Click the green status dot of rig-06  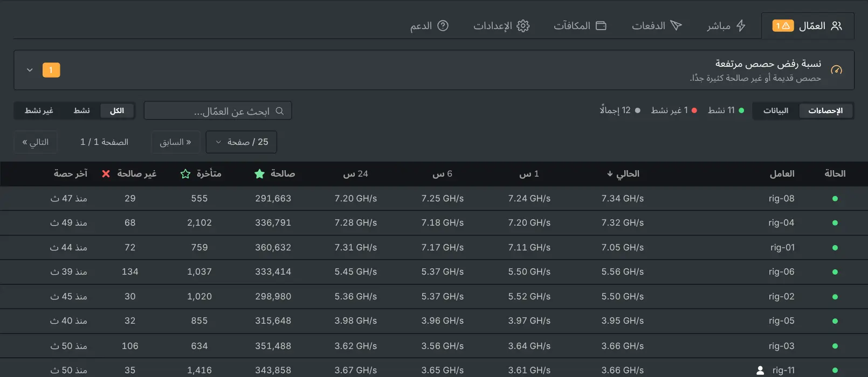[x=835, y=272]
